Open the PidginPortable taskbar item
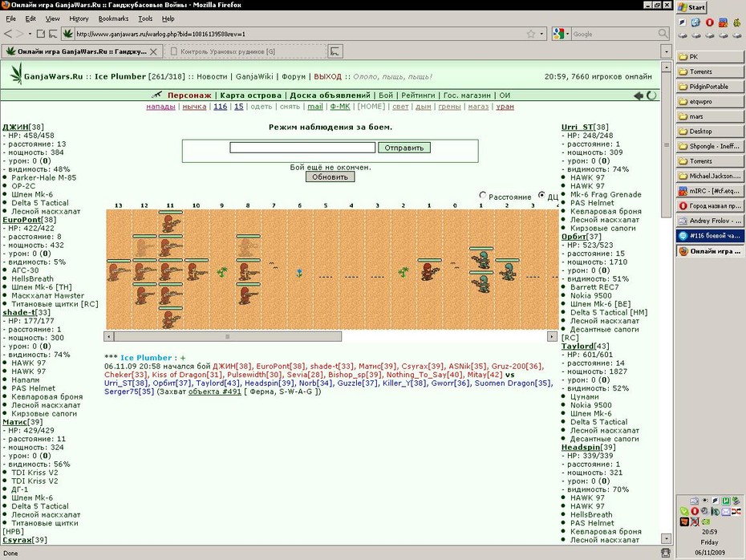Image resolution: width=746 pixels, height=560 pixels. (709, 87)
